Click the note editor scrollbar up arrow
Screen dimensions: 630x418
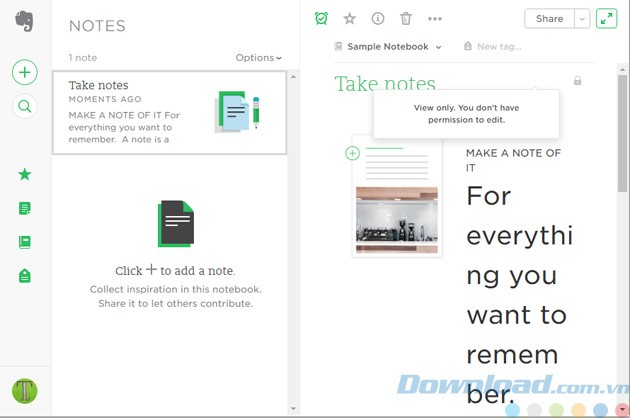(622, 69)
